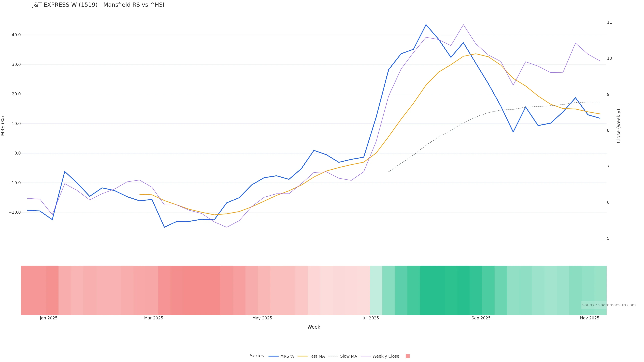Click the pink square legend marker
This screenshot has width=644, height=362.
click(x=408, y=356)
